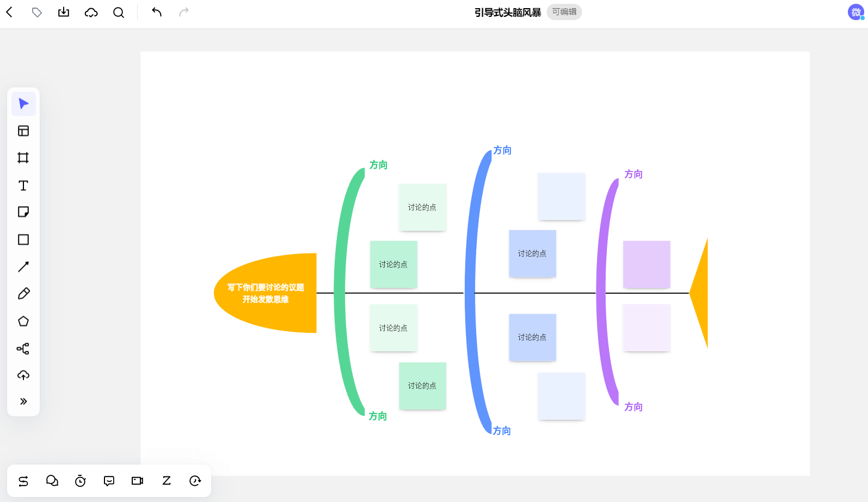
Task: Select the pointer selection tool
Action: coord(23,104)
